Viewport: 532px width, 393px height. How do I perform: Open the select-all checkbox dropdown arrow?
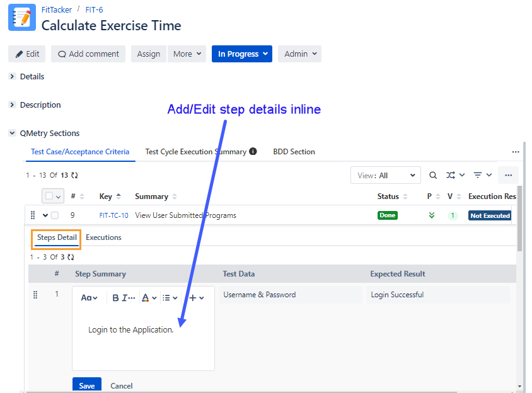[x=59, y=196]
